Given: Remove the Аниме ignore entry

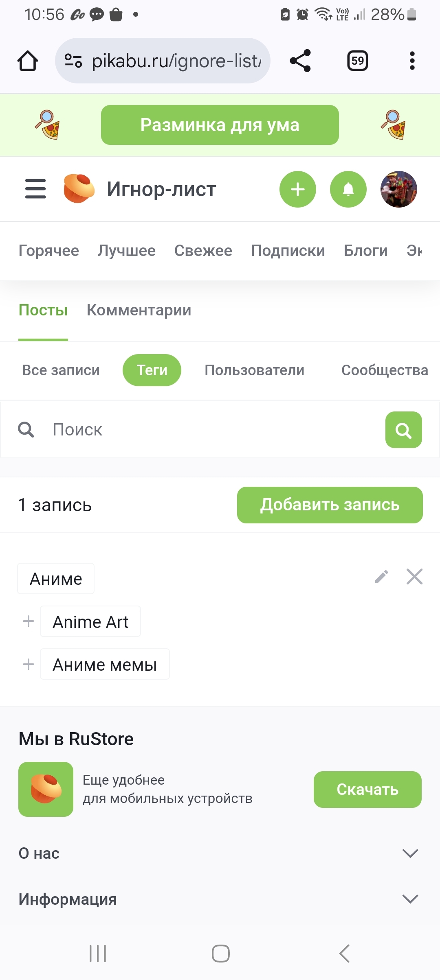Looking at the screenshot, I should tap(415, 577).
